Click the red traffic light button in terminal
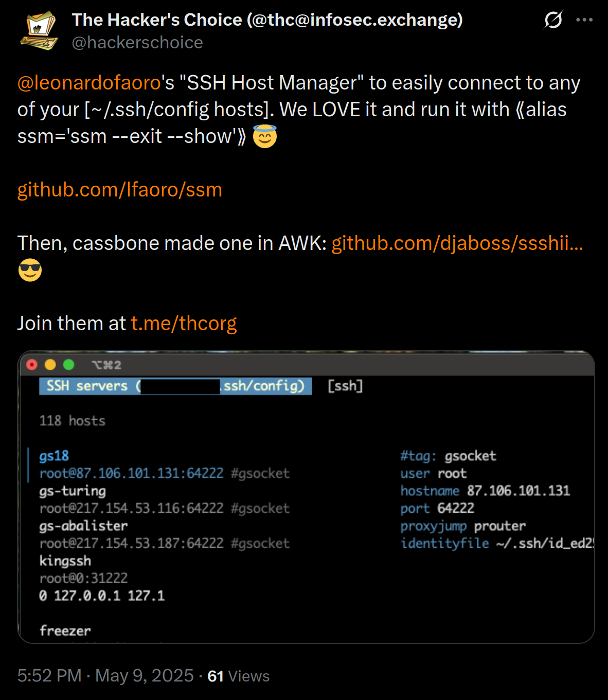 pos(32,365)
